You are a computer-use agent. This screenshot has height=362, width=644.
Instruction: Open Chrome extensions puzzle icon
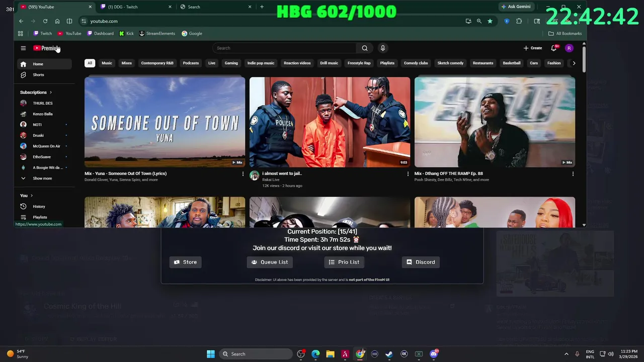click(x=519, y=21)
